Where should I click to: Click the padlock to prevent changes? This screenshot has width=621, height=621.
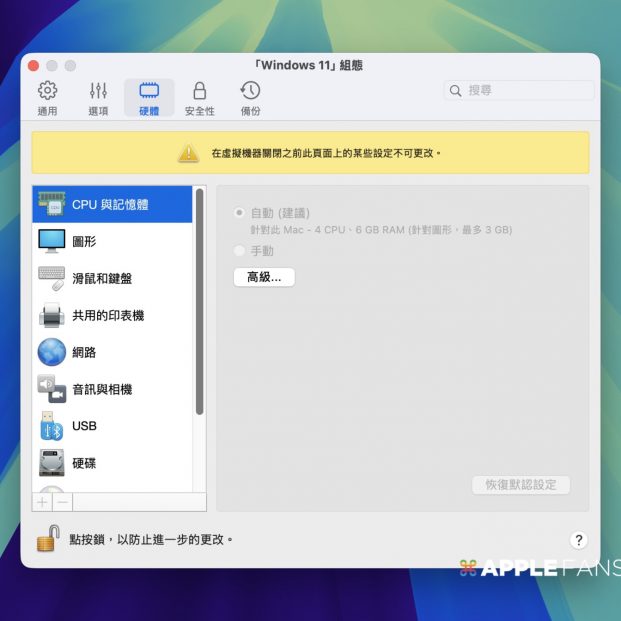(47, 539)
